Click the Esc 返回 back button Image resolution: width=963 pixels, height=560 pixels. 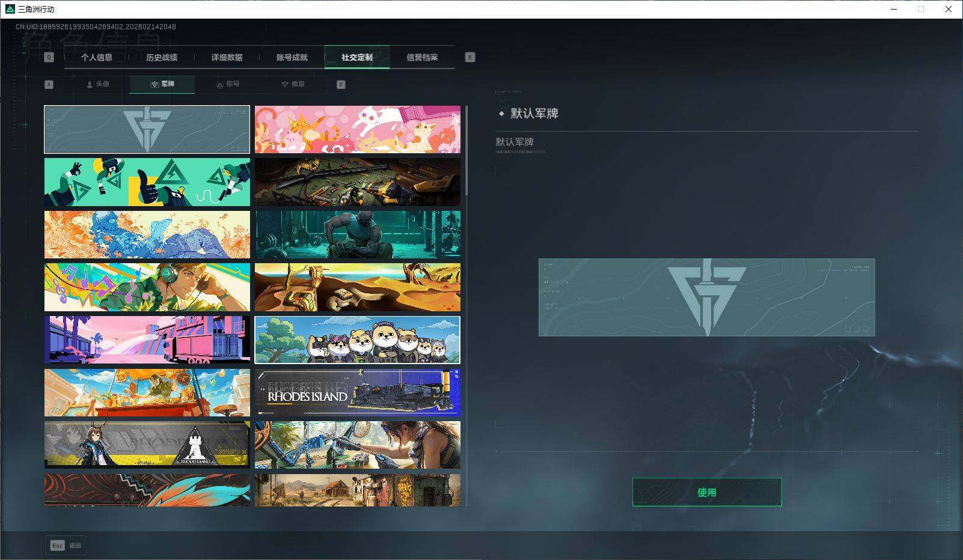(x=66, y=546)
